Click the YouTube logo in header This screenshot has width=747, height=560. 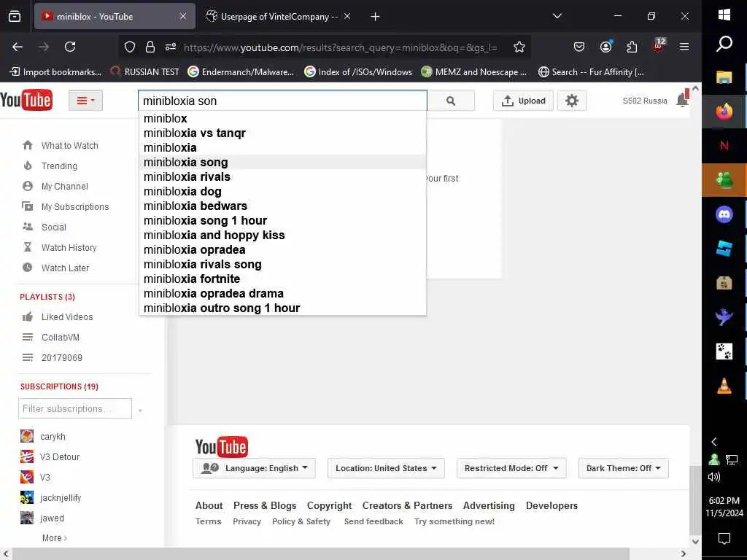tap(26, 100)
